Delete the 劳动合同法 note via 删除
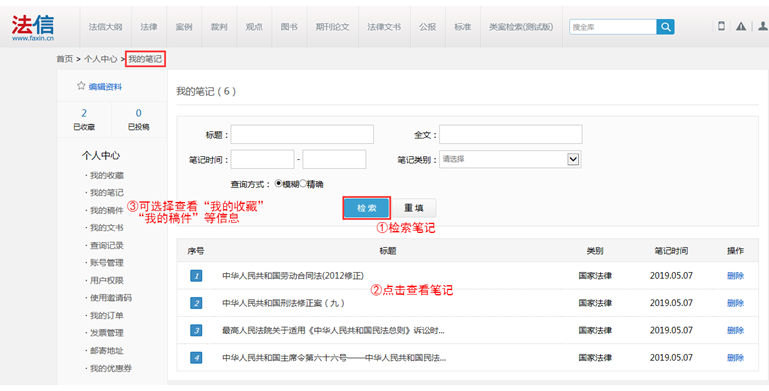Screen dimensions: 769x391 (735, 276)
